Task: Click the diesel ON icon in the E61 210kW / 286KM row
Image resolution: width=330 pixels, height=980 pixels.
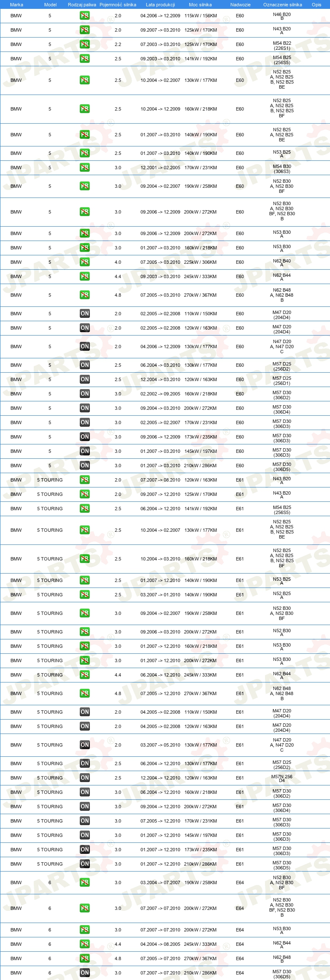Action: [x=84, y=864]
